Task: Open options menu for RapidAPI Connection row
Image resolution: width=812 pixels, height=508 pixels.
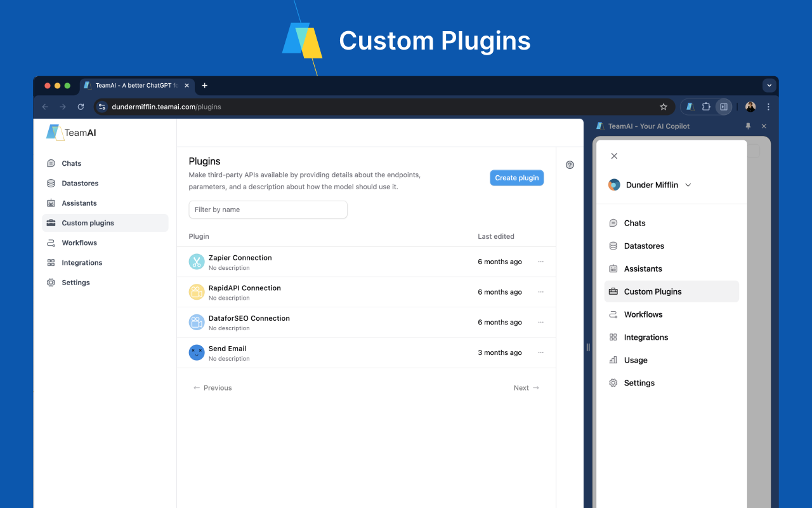Action: pyautogui.click(x=540, y=292)
